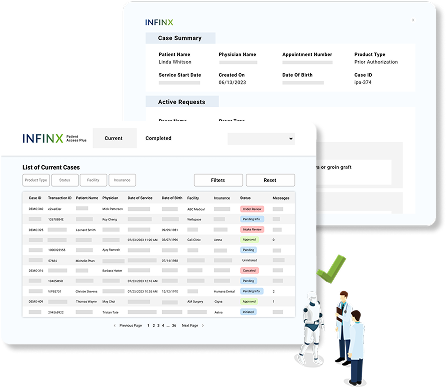Go to page 4 in pagination
This screenshot has width=446, height=388.
coord(163,325)
